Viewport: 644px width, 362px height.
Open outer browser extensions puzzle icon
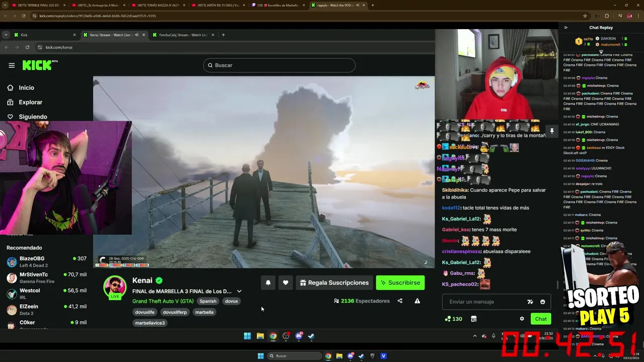click(x=607, y=16)
